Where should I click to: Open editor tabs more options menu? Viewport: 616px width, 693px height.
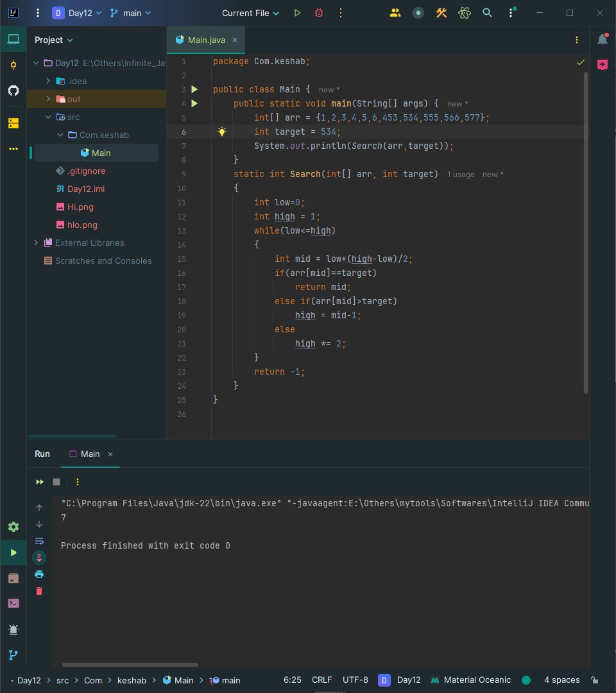[577, 40]
